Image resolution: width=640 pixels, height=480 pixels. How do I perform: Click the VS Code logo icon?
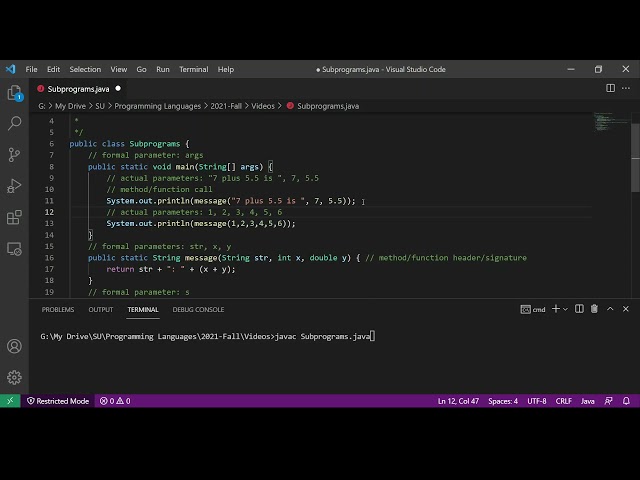[x=11, y=69]
